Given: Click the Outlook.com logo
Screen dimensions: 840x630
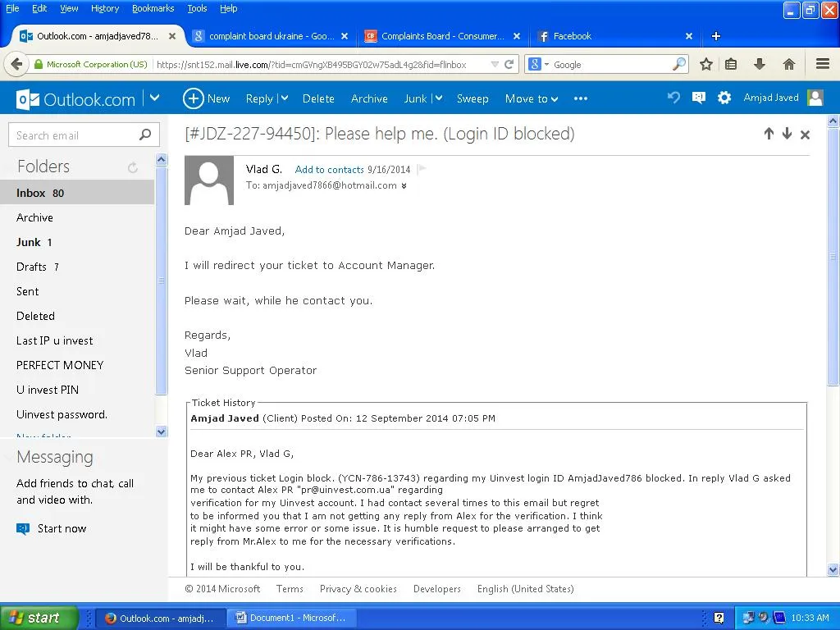Looking at the screenshot, I should point(75,99).
